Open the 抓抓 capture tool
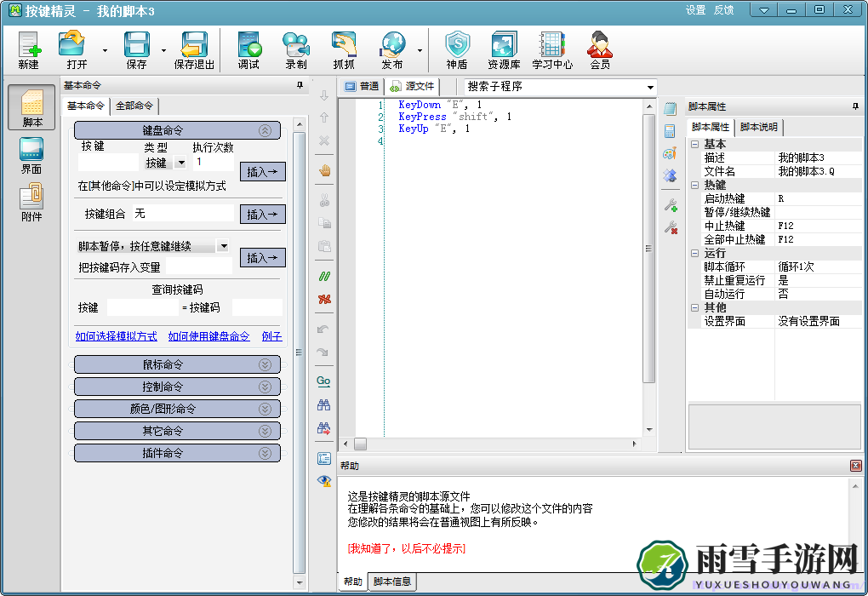This screenshot has width=868, height=596. point(344,50)
